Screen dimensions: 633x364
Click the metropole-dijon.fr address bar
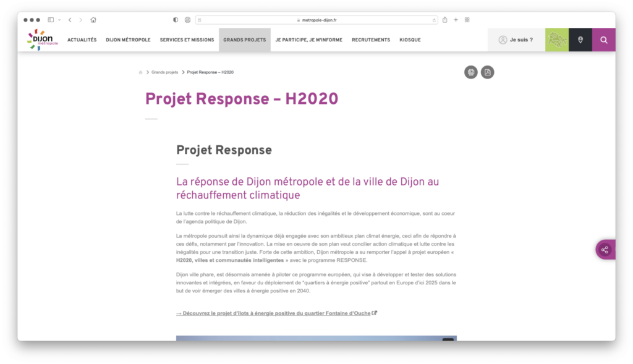click(x=316, y=20)
